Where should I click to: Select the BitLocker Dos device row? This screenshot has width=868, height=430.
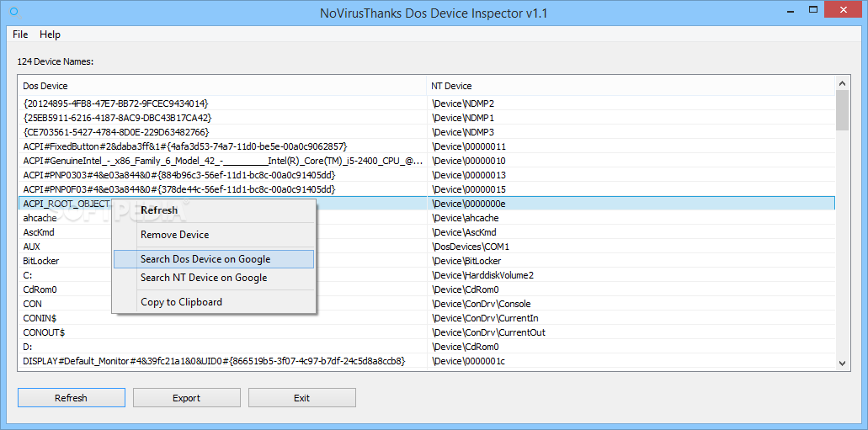(x=426, y=261)
